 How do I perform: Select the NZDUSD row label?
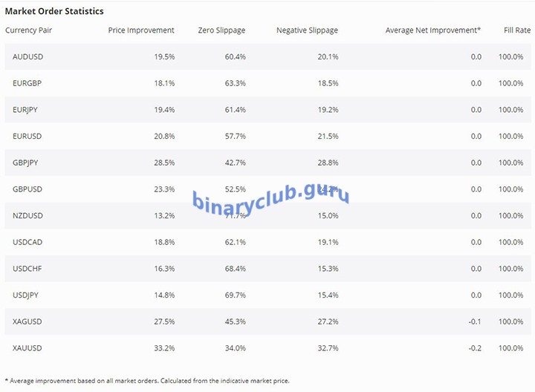pyautogui.click(x=27, y=215)
